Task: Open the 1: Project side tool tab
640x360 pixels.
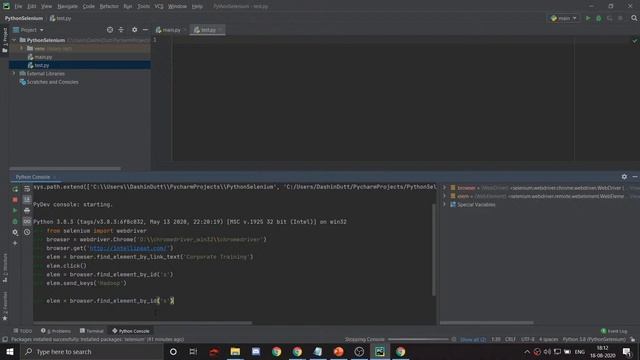Action: (x=5, y=40)
